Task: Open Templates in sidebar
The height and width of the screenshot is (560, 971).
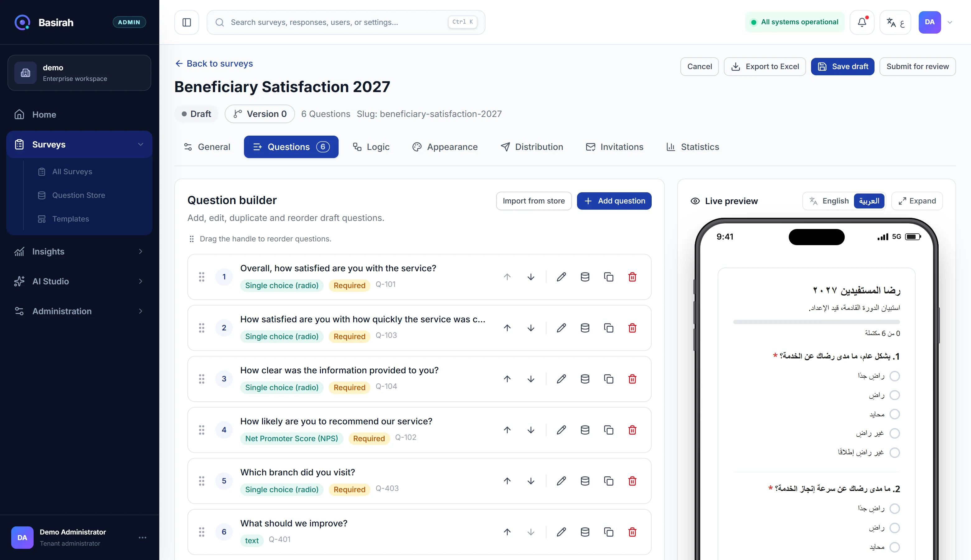Action: [x=70, y=219]
